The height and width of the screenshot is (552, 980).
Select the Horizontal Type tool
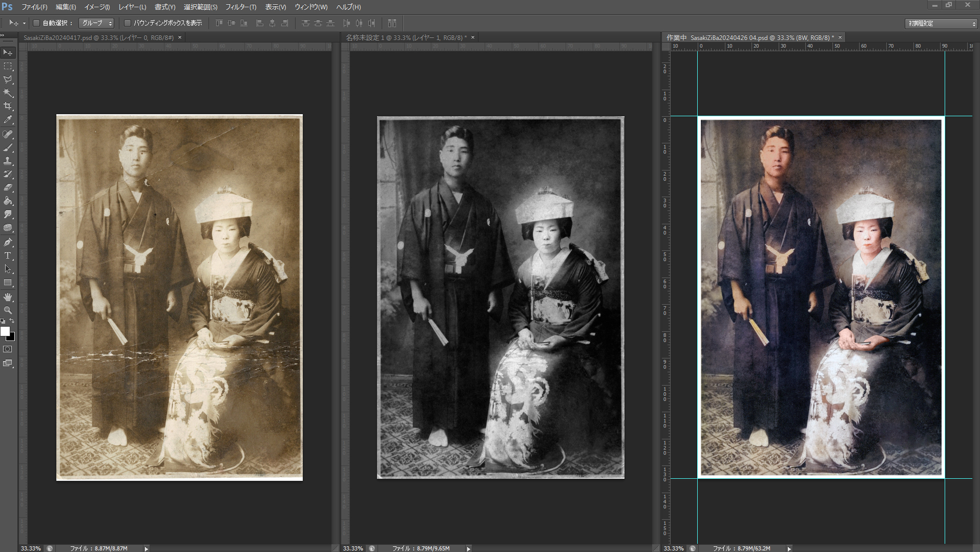coord(8,256)
